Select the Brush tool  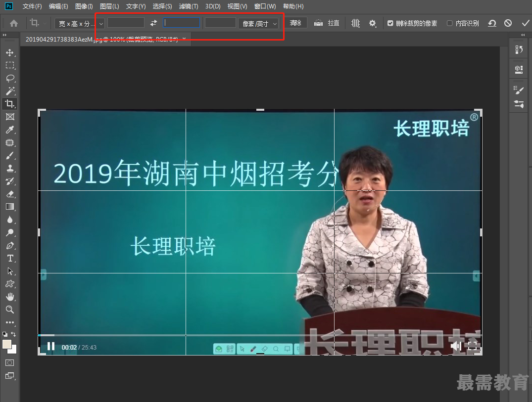point(10,156)
